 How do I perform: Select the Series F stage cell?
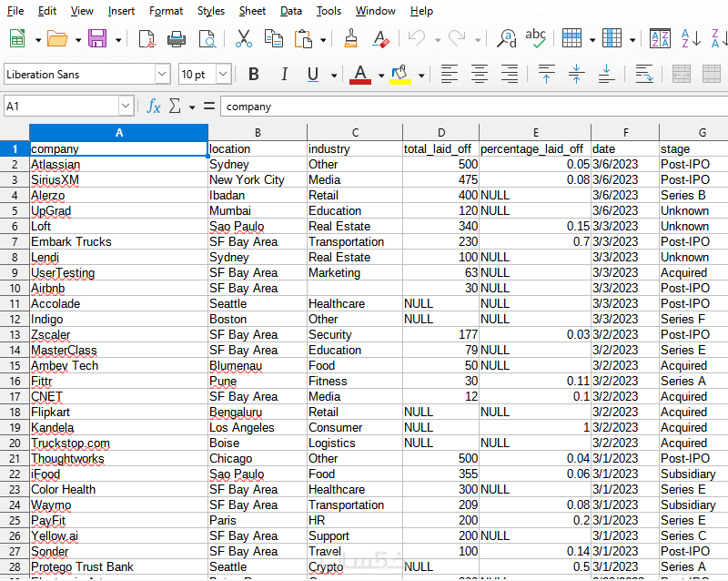[x=693, y=320]
